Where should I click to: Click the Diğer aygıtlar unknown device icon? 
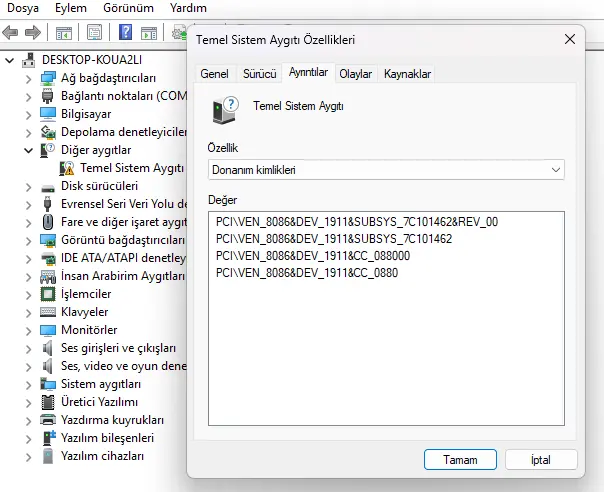(47, 150)
